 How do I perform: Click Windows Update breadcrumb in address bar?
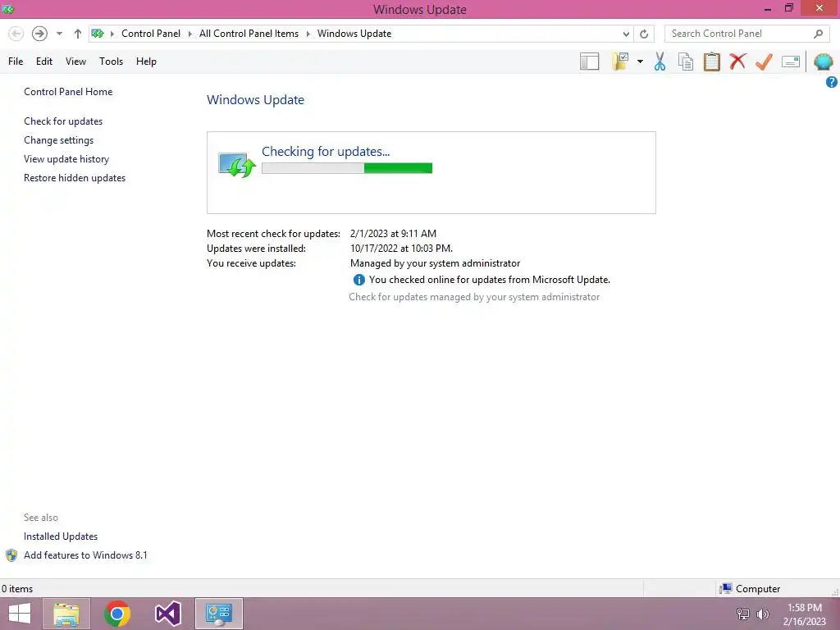[x=354, y=33]
